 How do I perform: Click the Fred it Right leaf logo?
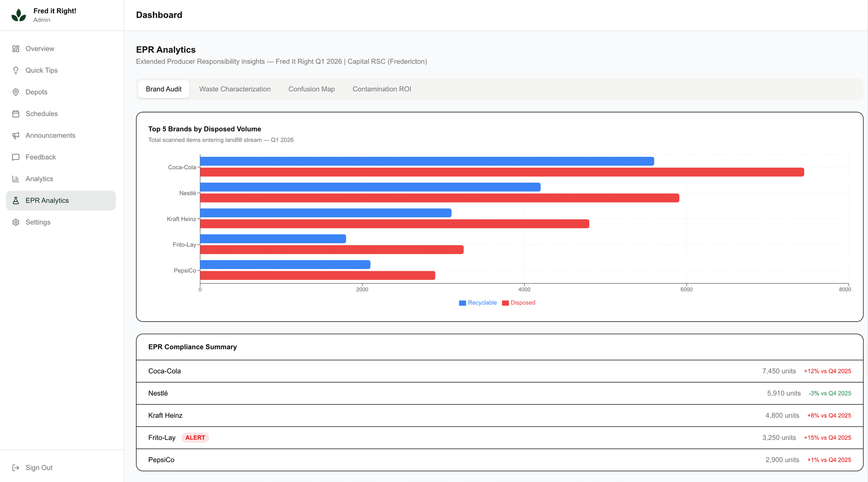(19, 15)
